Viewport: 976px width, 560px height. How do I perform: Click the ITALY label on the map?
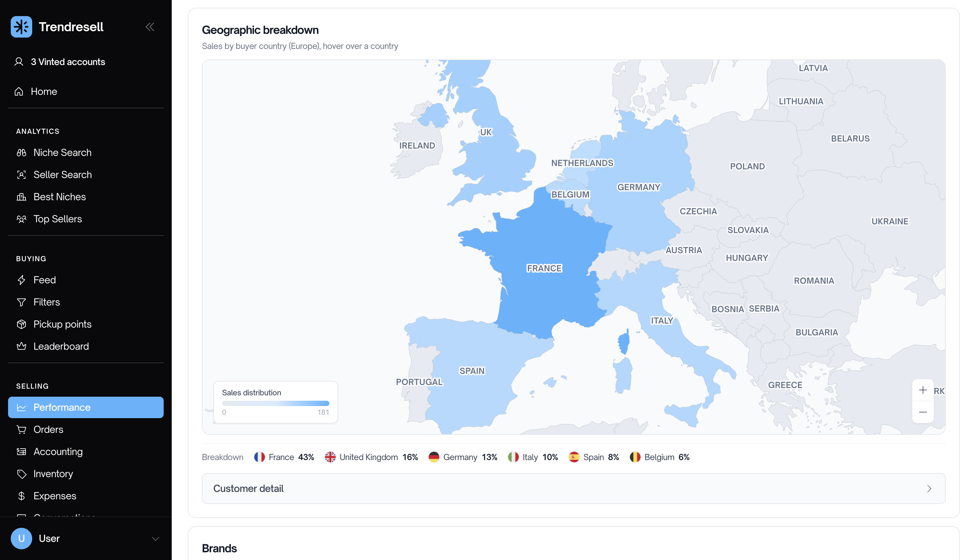(662, 321)
